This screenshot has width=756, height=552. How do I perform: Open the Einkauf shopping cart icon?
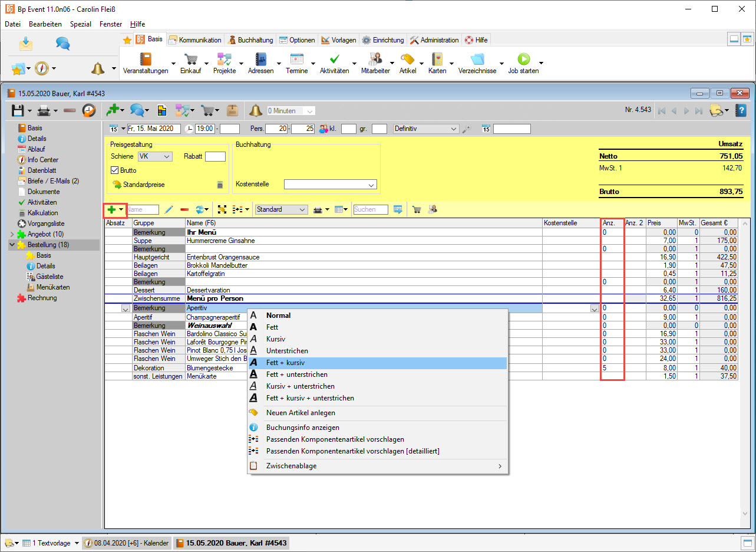pyautogui.click(x=190, y=60)
